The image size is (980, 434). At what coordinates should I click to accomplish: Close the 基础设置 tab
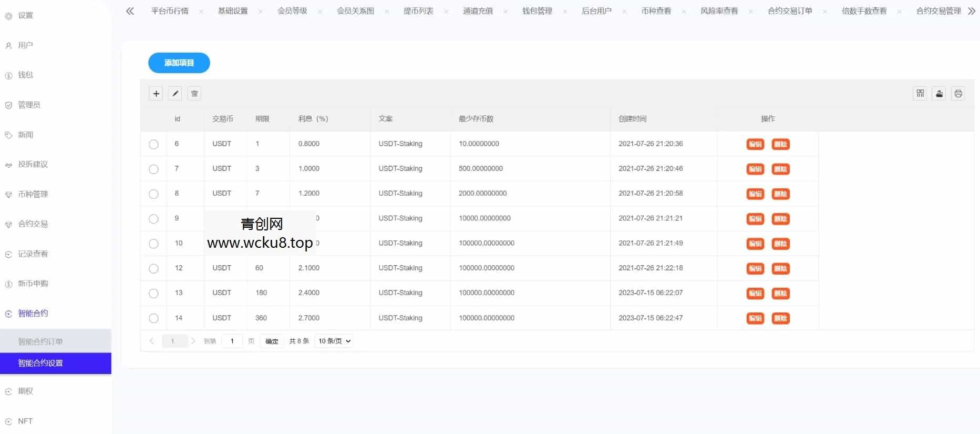(x=261, y=11)
